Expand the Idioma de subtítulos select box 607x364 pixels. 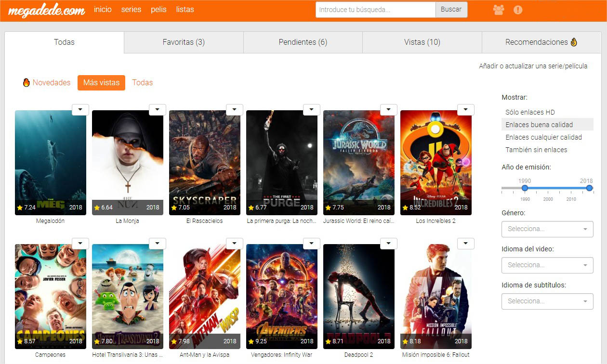point(547,301)
